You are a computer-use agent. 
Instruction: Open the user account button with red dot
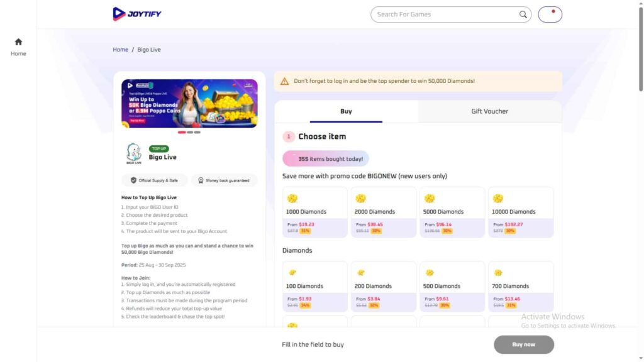550,14
